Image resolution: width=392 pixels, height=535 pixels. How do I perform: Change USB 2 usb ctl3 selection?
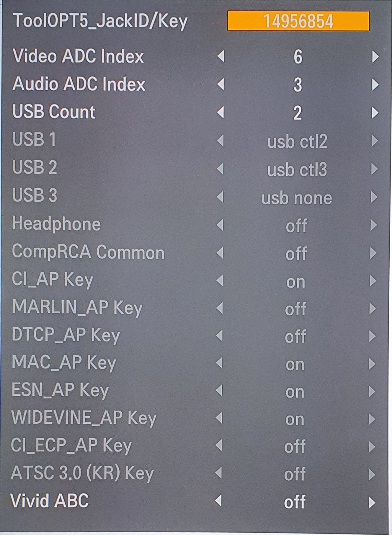tap(297, 170)
